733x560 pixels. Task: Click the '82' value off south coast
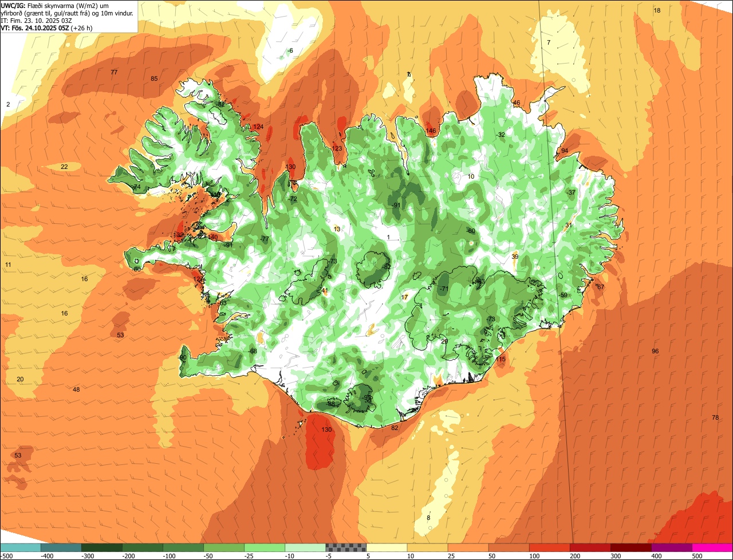tap(395, 428)
